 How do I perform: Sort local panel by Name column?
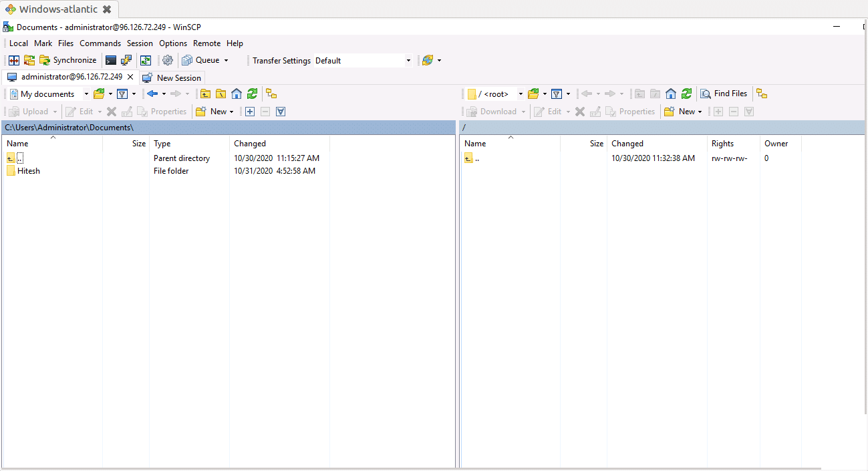pos(53,144)
